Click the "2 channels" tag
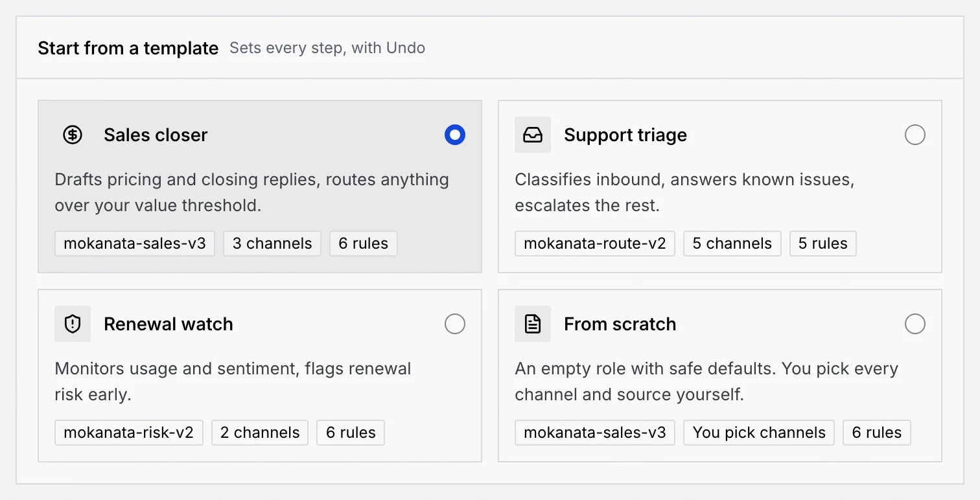 [260, 433]
